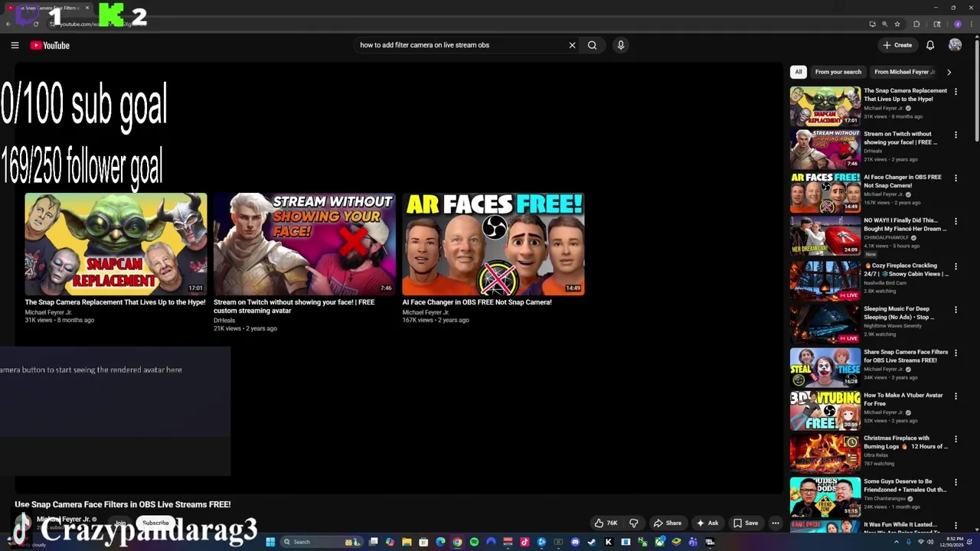Open sidebar title Some Guys Deserve to Be Friendzoned
This screenshot has height=551, width=980.
coord(905,485)
